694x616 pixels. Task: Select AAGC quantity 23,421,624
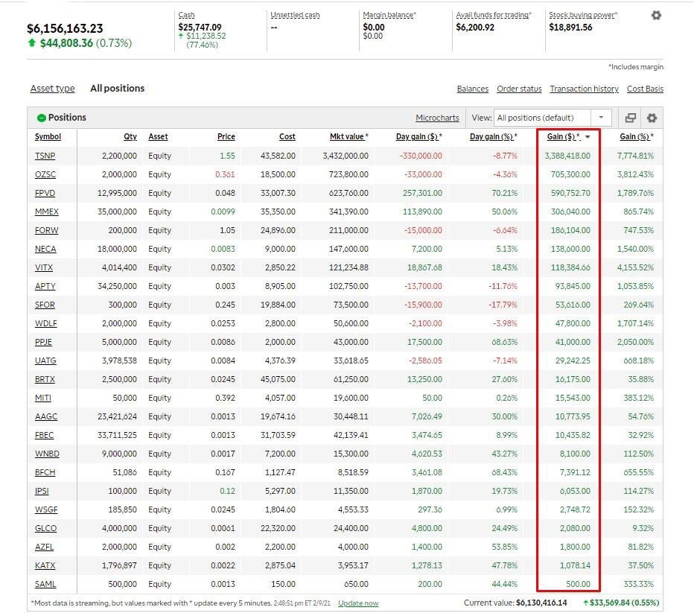[117, 416]
